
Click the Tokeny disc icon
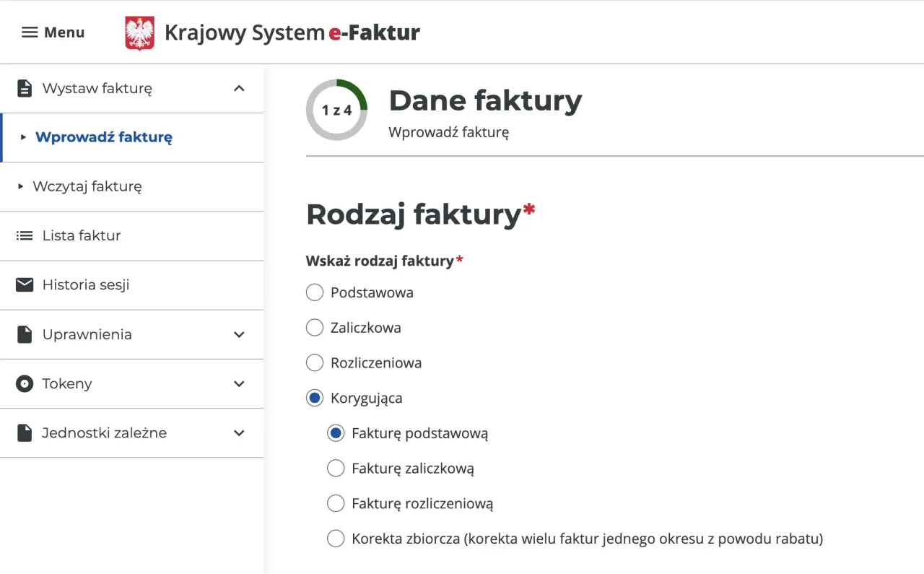tap(25, 384)
